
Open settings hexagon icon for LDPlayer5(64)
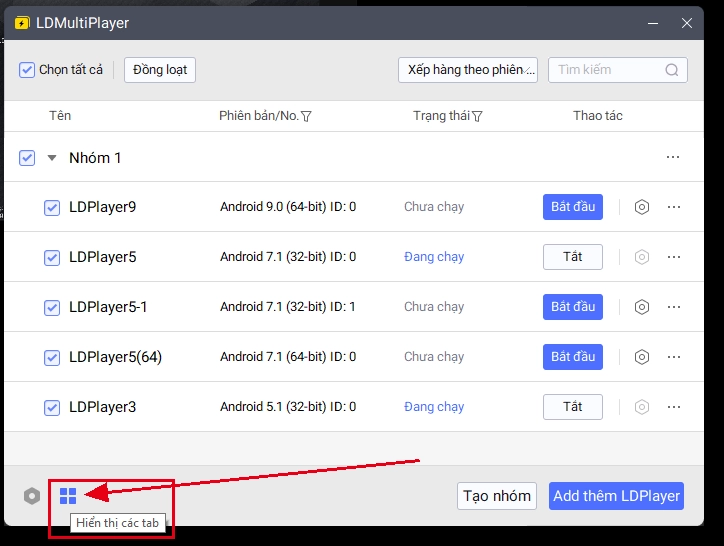(641, 357)
